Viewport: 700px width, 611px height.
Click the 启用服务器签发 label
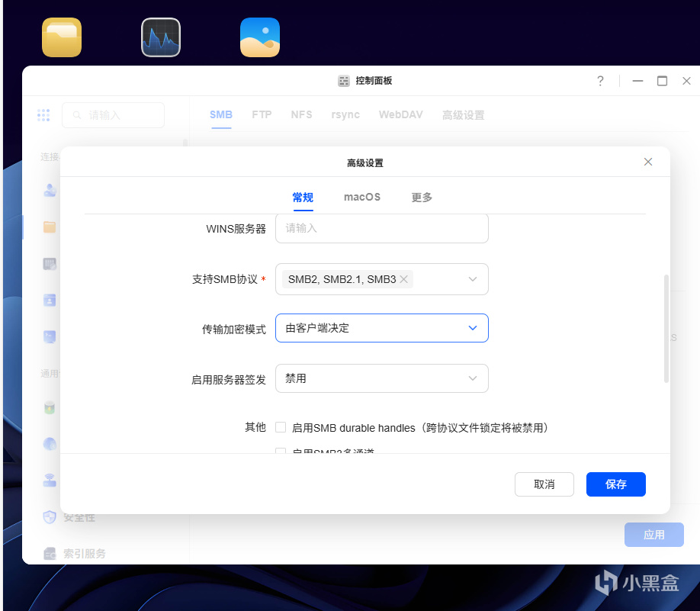(229, 380)
